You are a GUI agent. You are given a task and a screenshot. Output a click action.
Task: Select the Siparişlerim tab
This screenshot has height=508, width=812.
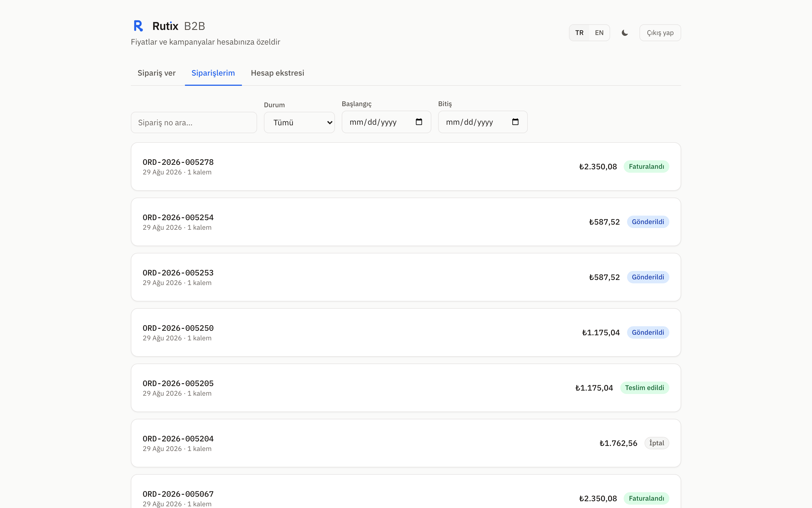213,73
